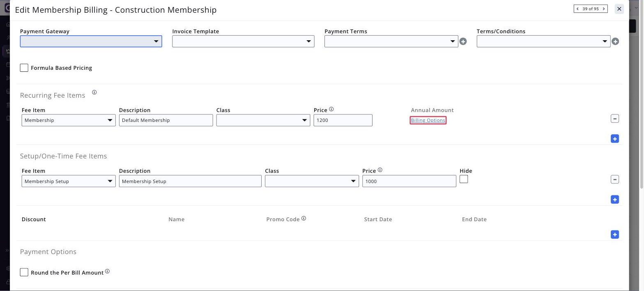Image resolution: width=644 pixels, height=291 pixels.
Task: Show info tooltip beside Recurring Fee Items
Action: tap(94, 93)
